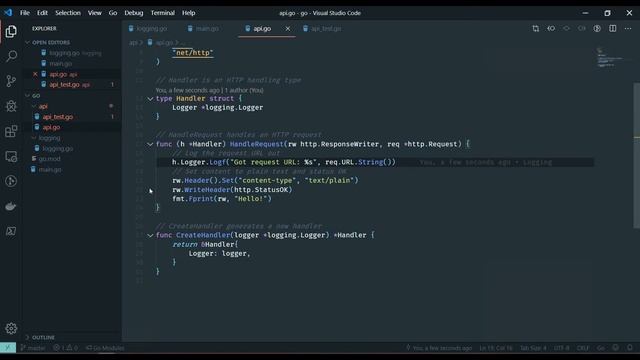
Task: Open the Terminal menu
Action: [x=162, y=13]
